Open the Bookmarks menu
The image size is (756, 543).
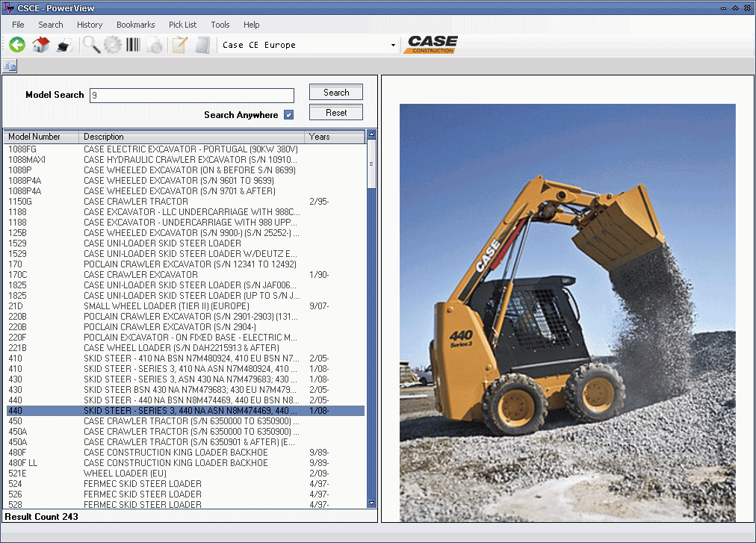(x=135, y=25)
